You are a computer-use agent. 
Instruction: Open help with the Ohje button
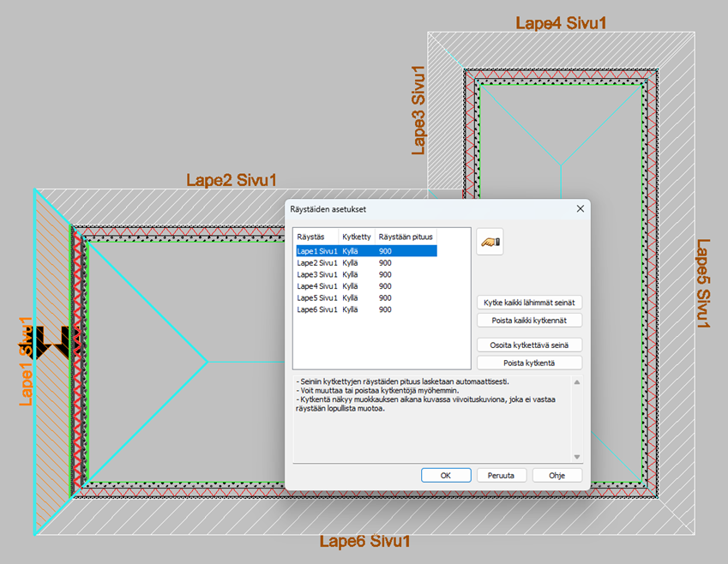tap(557, 475)
